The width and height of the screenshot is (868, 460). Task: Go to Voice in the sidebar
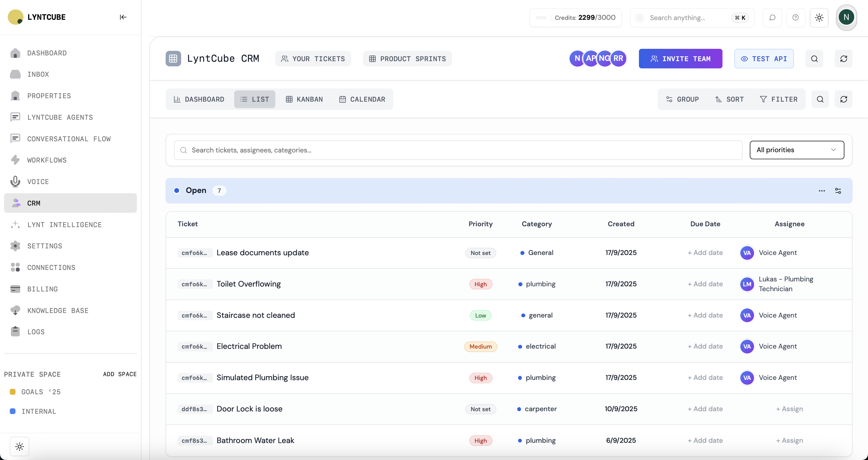point(38,182)
